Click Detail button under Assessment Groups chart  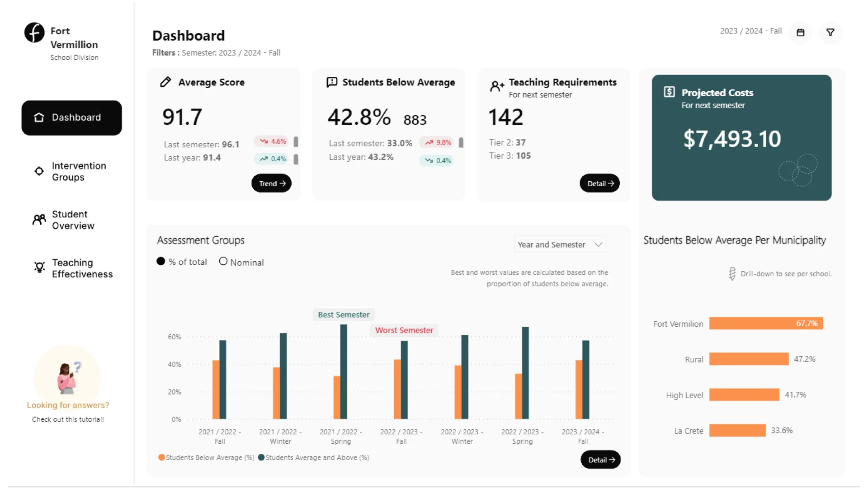click(601, 460)
